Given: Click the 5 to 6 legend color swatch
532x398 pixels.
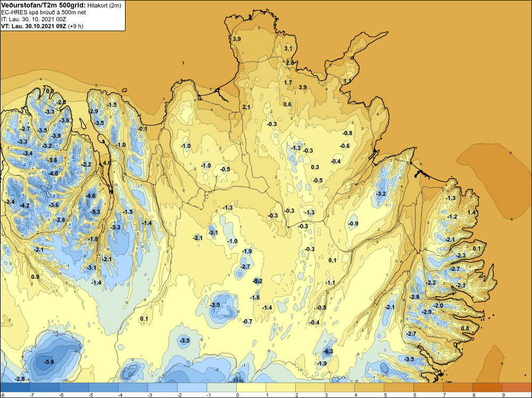Looking at the screenshot, I should click(x=398, y=387).
